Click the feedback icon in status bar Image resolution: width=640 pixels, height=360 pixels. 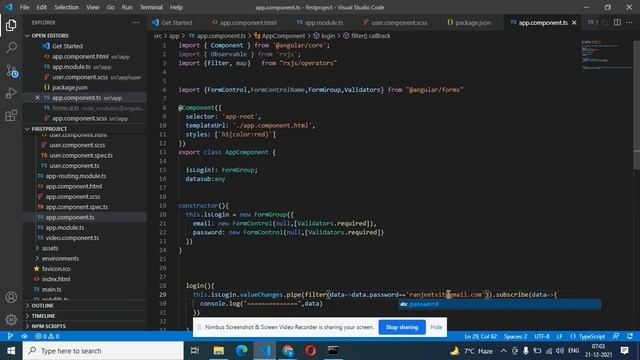coord(616,336)
